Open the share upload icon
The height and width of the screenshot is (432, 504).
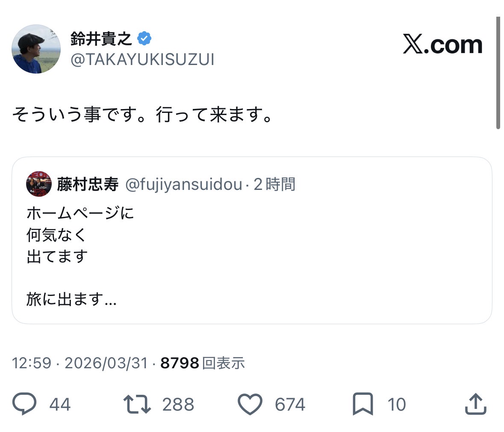click(475, 404)
